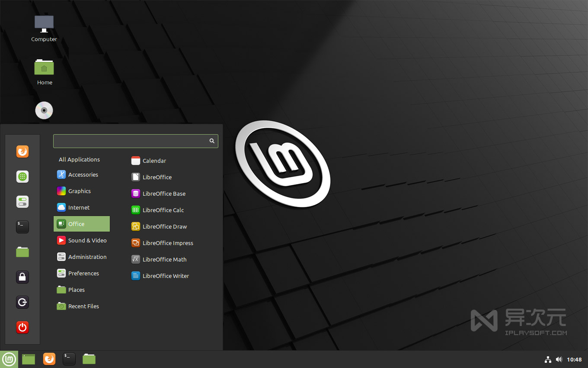The width and height of the screenshot is (588, 368).
Task: Open LibreOffice Writer
Action: [x=166, y=276]
